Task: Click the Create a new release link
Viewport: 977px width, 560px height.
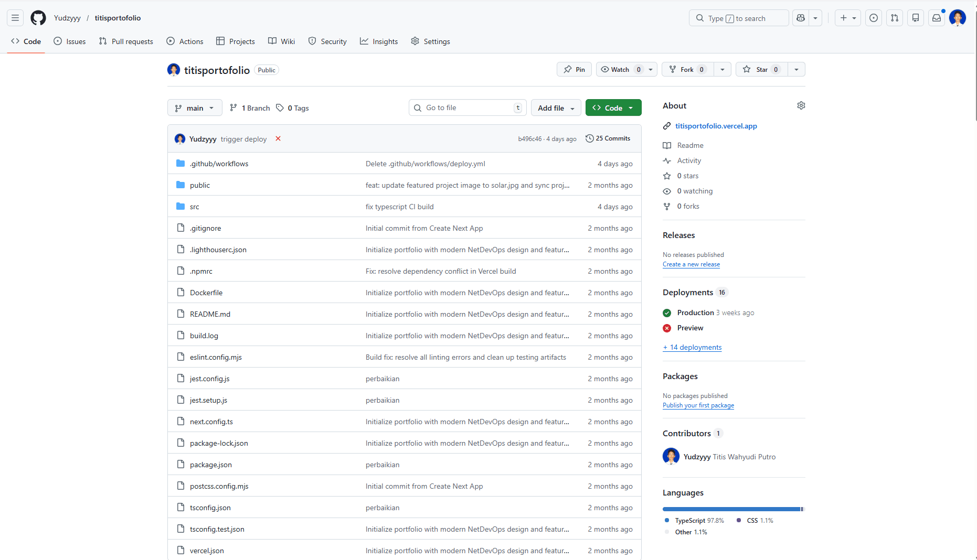Action: pyautogui.click(x=691, y=264)
